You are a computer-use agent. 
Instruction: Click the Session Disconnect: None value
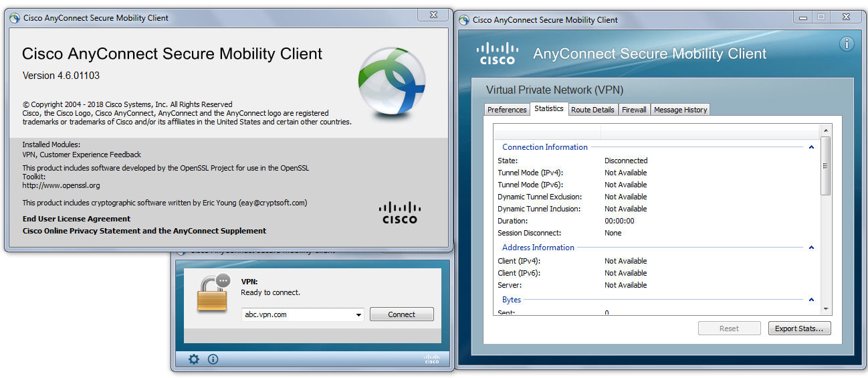[x=613, y=233]
